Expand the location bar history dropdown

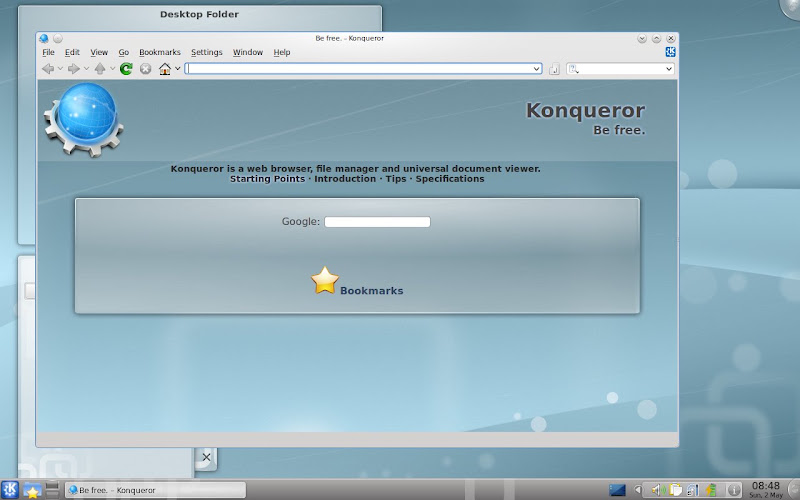tap(536, 69)
